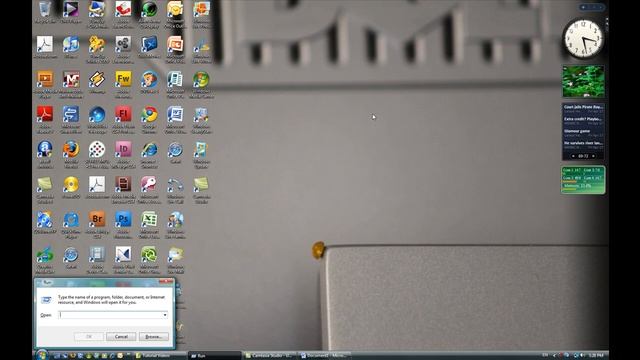Image resolution: width=640 pixels, height=360 pixels.
Task: Switch to Document1 Microsoft Word taskbar button
Action: click(x=325, y=356)
